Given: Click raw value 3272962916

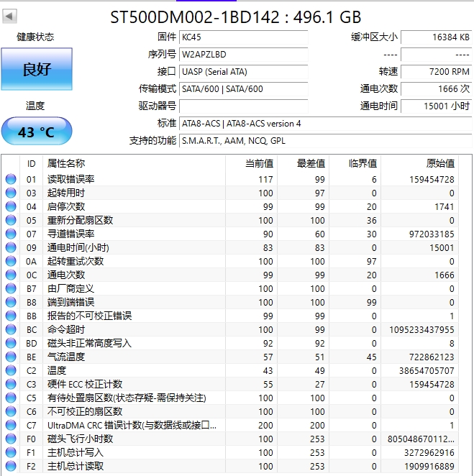Looking at the screenshot, I should tap(429, 452).
